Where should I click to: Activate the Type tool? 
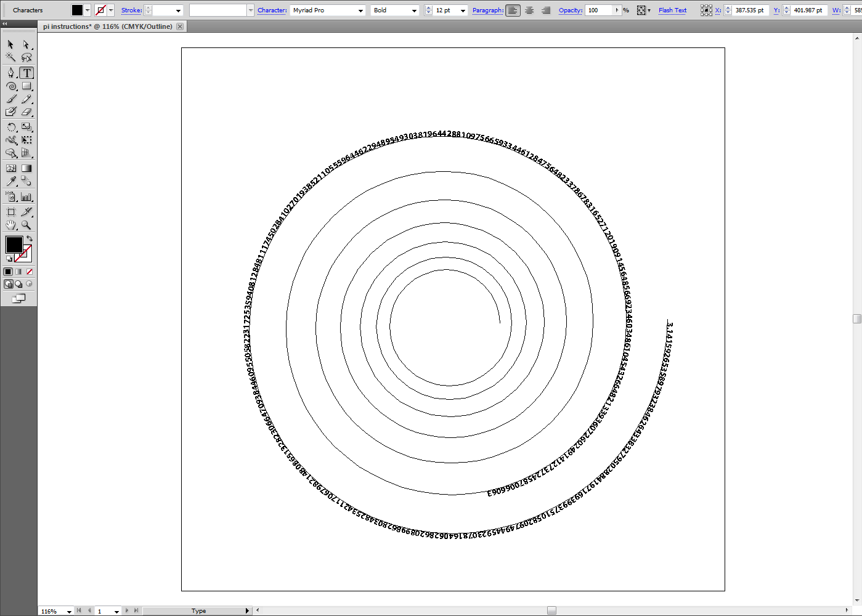click(26, 73)
